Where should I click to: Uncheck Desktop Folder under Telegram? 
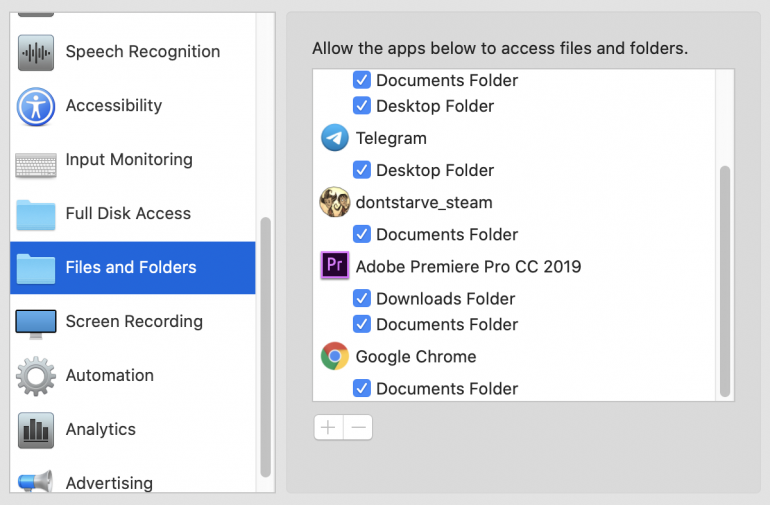click(362, 170)
